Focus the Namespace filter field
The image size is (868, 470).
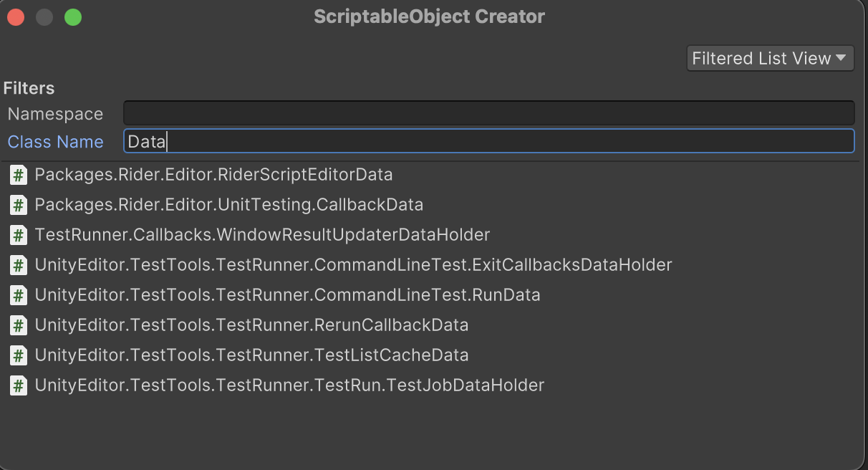[488, 113]
